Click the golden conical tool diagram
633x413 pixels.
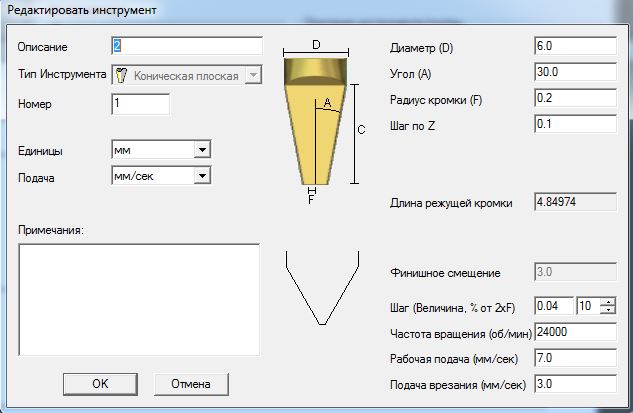[x=315, y=120]
